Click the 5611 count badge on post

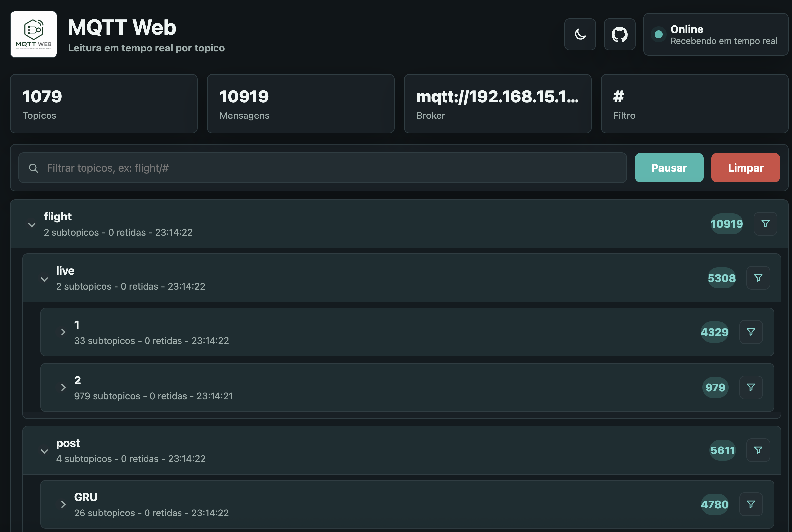722,450
